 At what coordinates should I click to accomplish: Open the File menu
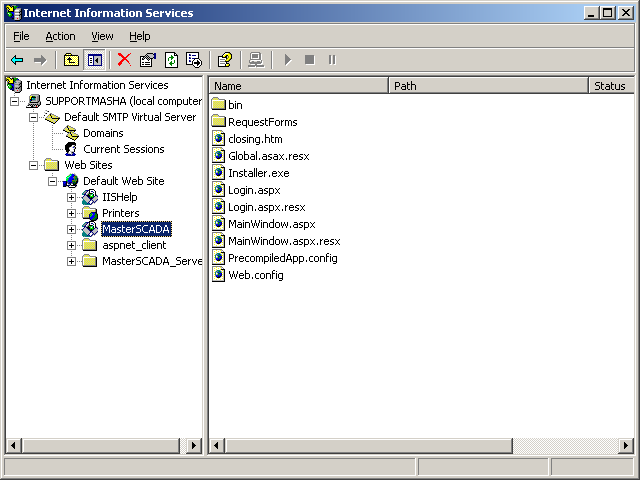click(21, 36)
